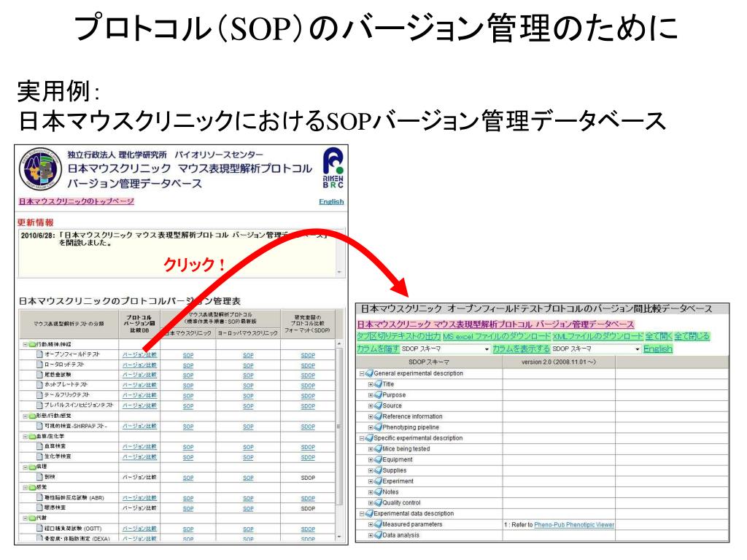Click book icon next to Supplies
747x560 pixels.
pos(379,470)
